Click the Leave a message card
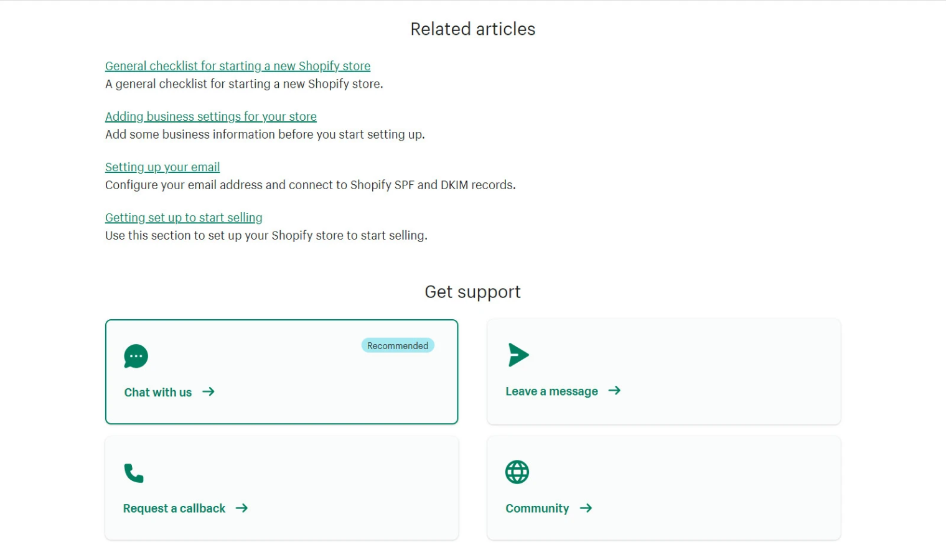Viewport: 946px width, 560px height. 663,371
